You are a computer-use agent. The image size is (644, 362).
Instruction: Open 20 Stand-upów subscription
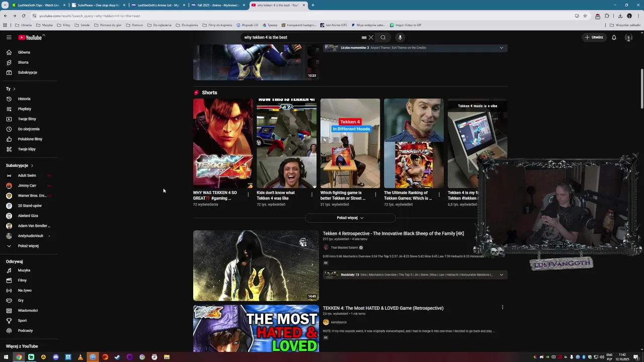tap(30, 206)
